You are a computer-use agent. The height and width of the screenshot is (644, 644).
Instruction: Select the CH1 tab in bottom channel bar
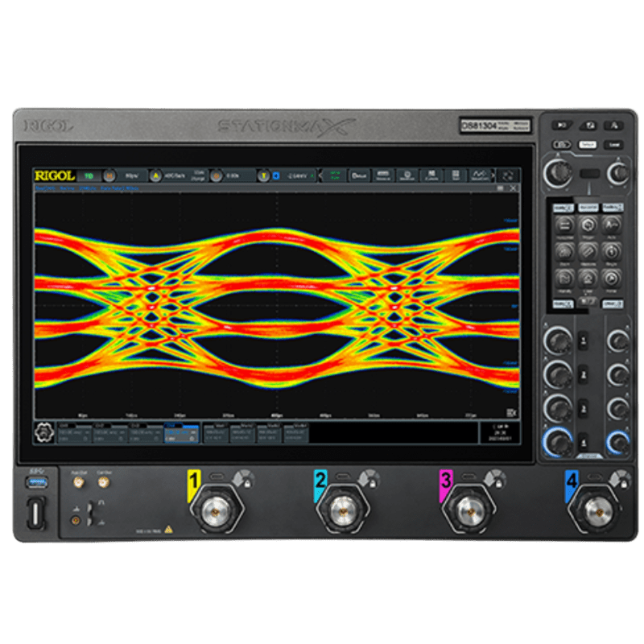tap(71, 432)
